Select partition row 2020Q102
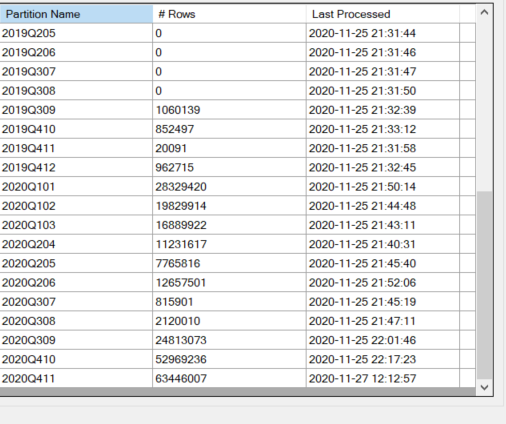 (238, 206)
